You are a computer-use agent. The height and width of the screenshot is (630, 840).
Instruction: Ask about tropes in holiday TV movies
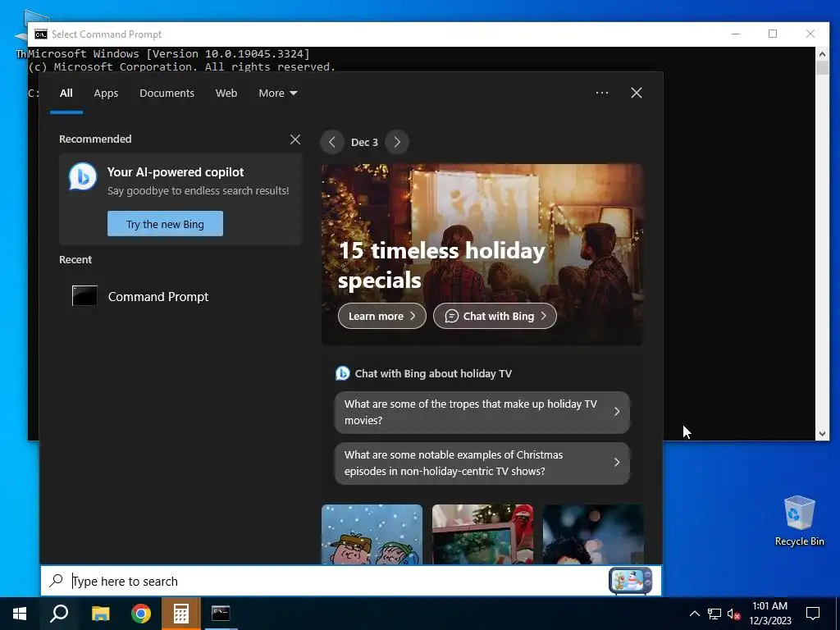pyautogui.click(x=482, y=412)
